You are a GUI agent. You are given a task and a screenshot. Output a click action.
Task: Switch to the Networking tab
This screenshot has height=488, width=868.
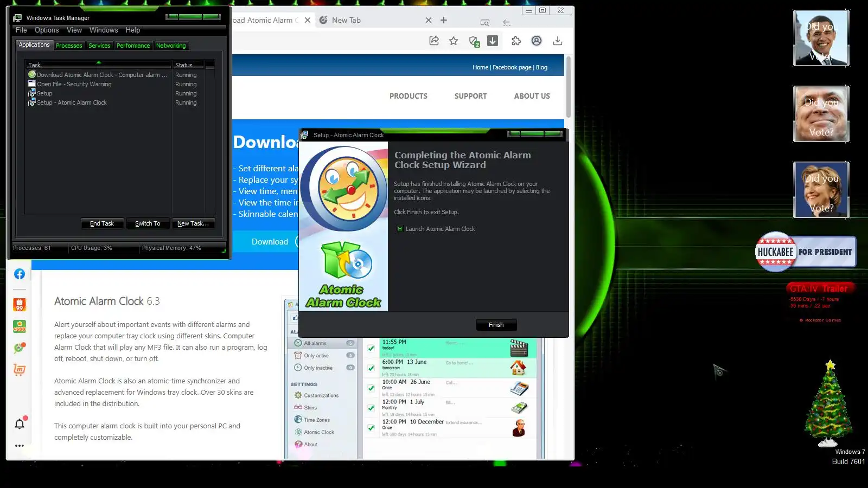(x=171, y=46)
